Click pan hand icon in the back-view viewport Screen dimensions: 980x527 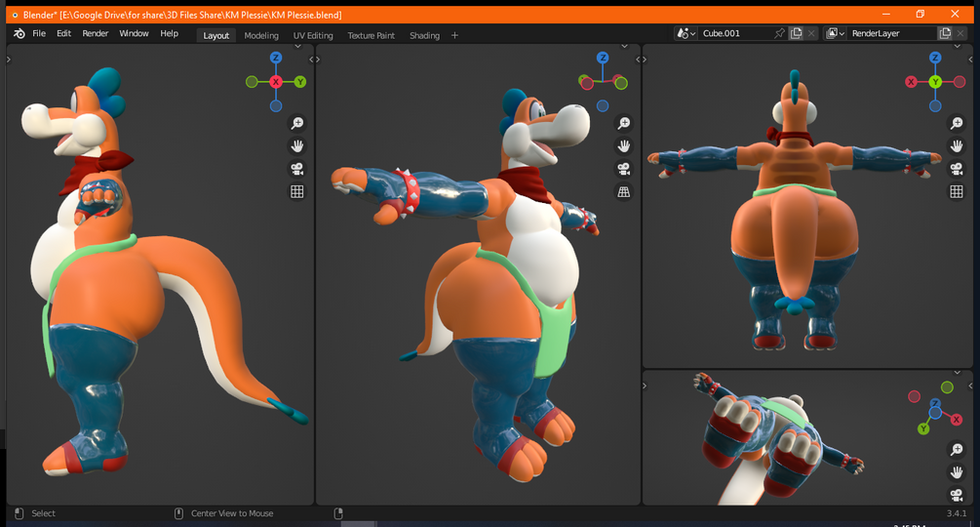click(957, 146)
